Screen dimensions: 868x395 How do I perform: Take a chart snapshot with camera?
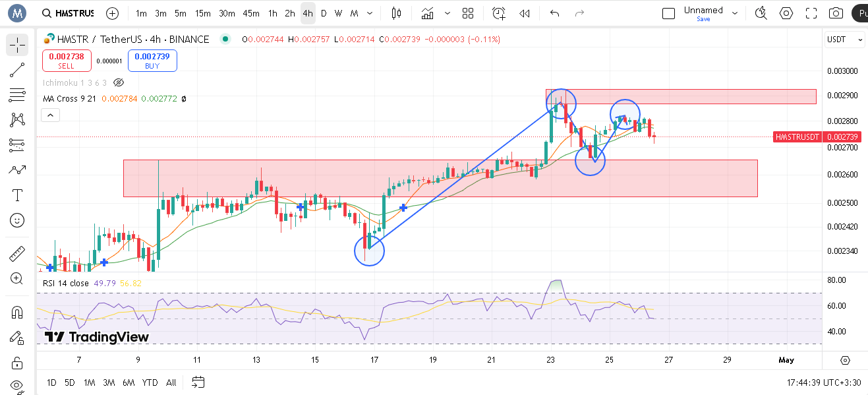click(836, 13)
